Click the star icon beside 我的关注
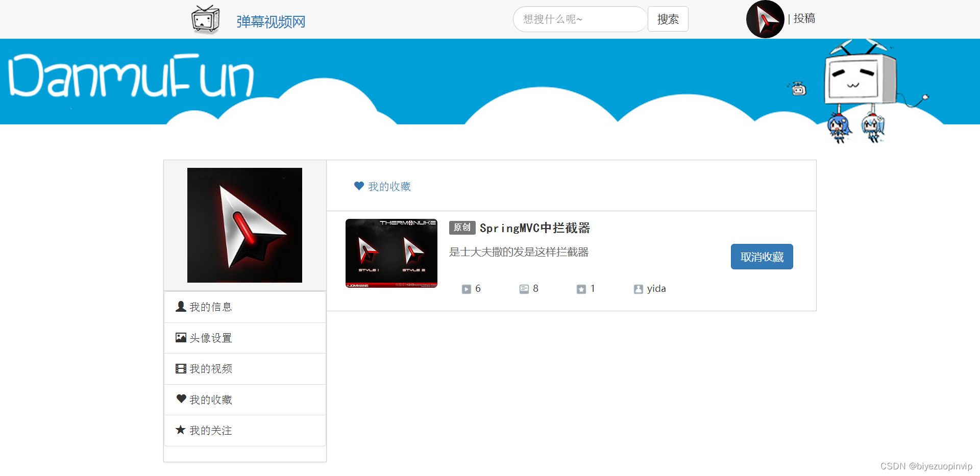This screenshot has width=980, height=476. coord(180,430)
